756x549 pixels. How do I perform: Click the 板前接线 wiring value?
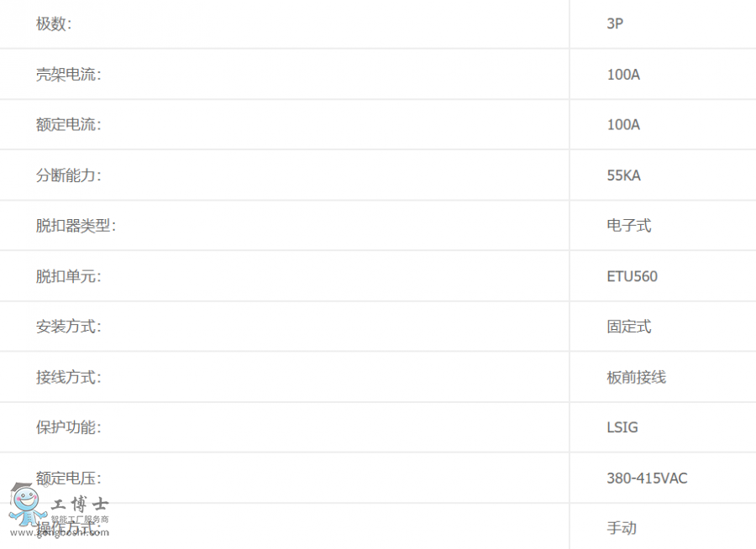point(636,377)
